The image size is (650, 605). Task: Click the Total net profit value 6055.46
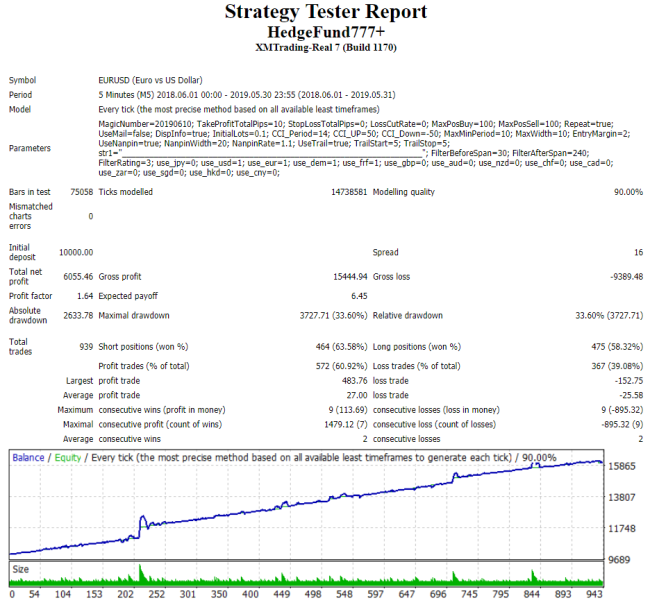tap(78, 277)
